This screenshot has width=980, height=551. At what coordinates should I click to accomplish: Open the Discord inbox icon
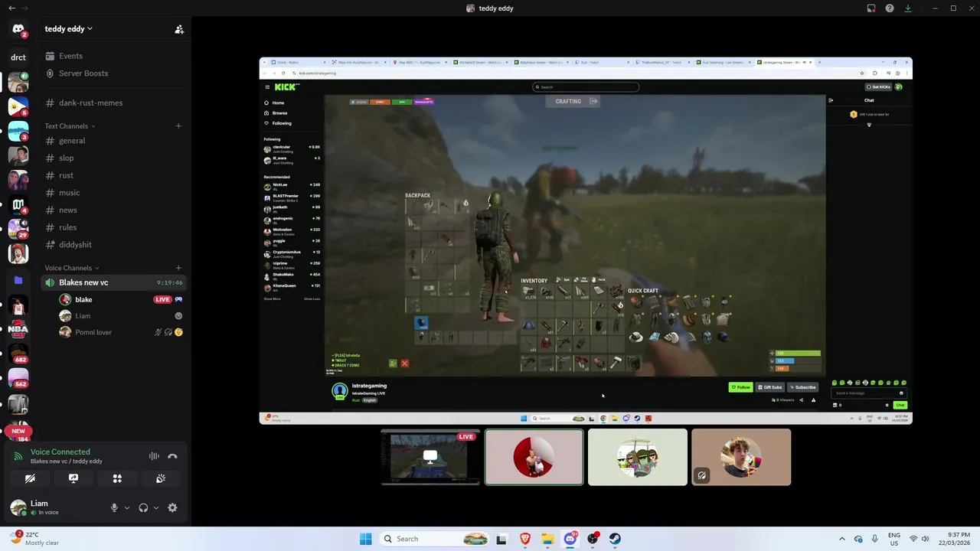[x=871, y=8]
